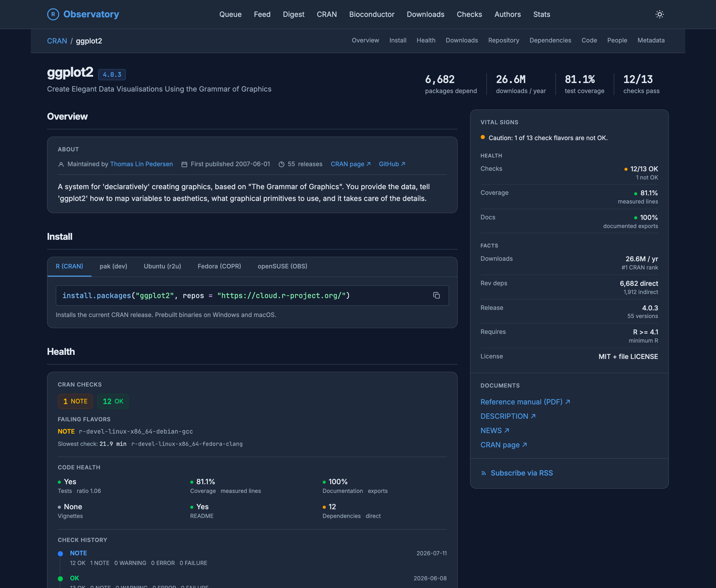Jump to the Overview section anchor
This screenshot has width=716, height=588.
(365, 40)
